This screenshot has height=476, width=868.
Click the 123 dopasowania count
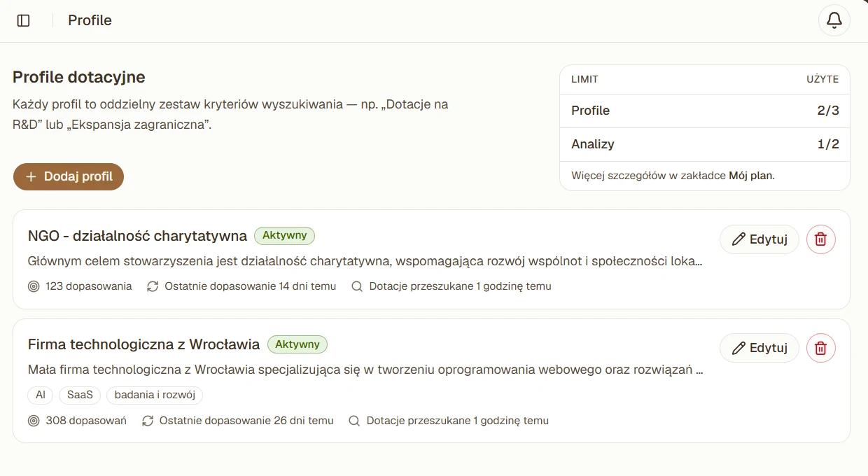point(89,286)
